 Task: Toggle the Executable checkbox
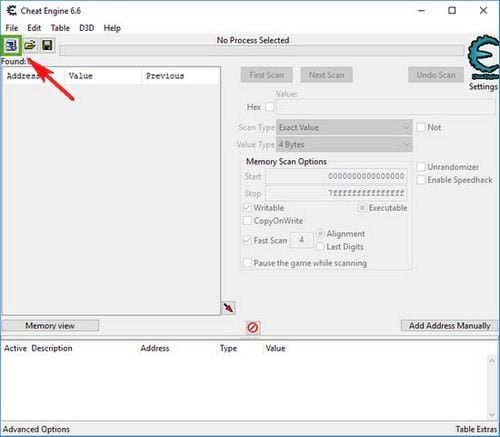pos(362,208)
